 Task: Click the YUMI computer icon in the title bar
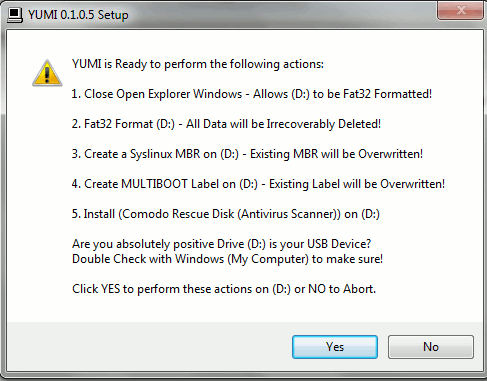(x=15, y=15)
